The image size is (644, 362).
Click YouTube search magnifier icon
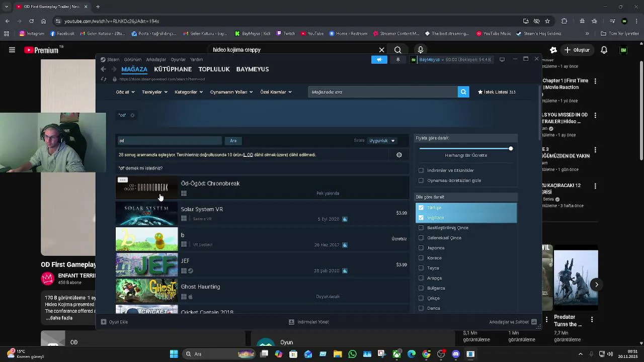[397, 50]
